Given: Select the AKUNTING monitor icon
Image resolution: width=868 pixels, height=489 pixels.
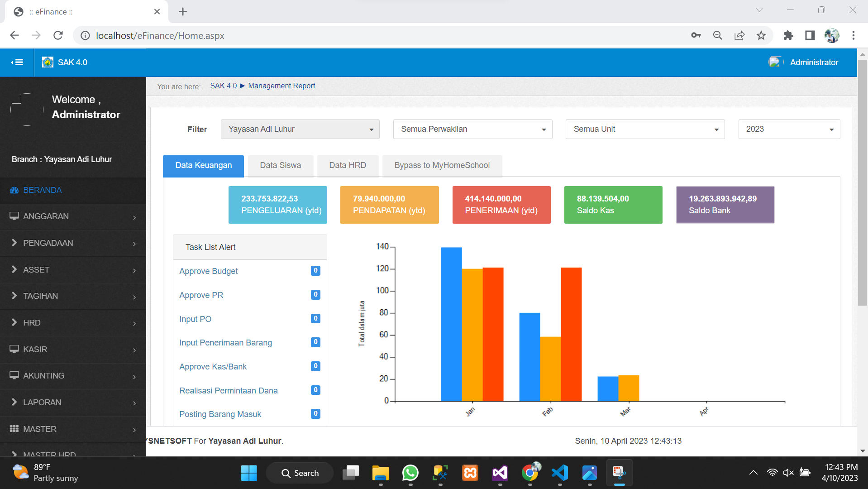Looking at the screenshot, I should pyautogui.click(x=14, y=375).
